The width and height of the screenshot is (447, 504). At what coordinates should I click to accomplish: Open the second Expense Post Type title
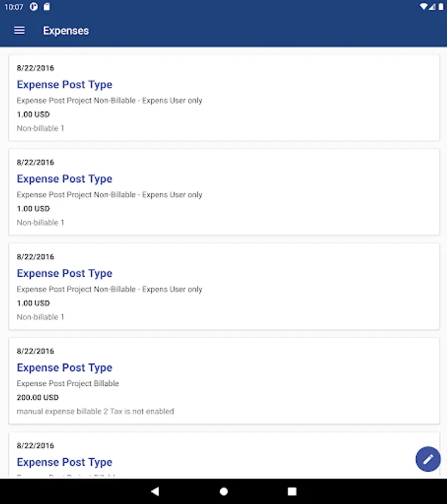click(64, 179)
